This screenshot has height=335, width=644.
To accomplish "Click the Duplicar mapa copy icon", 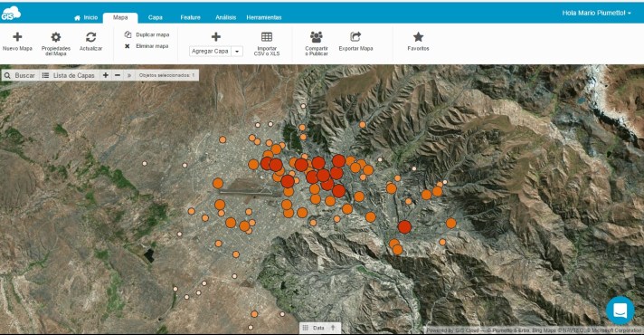I will coord(128,34).
